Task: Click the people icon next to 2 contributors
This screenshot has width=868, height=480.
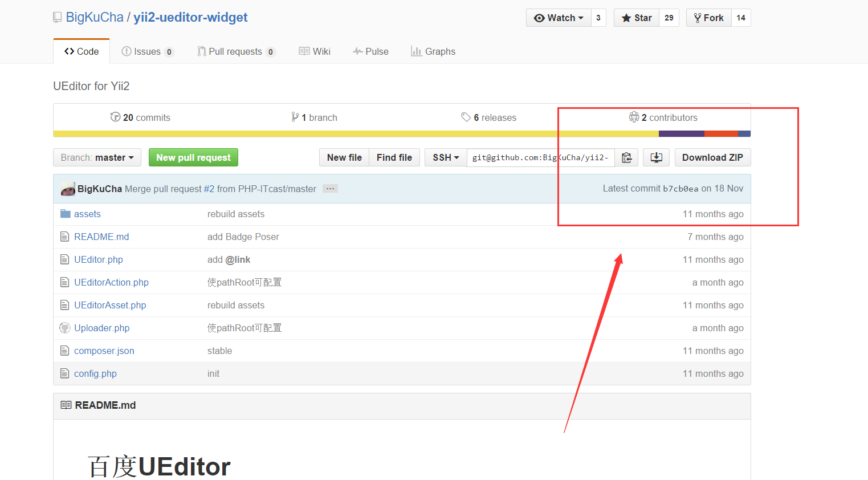Action: pyautogui.click(x=634, y=117)
